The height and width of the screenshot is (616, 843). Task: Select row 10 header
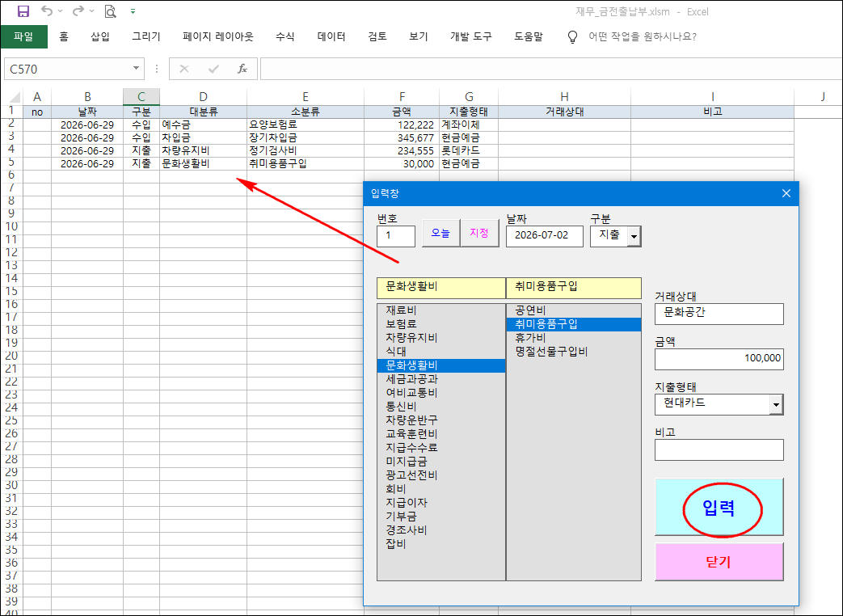11,226
